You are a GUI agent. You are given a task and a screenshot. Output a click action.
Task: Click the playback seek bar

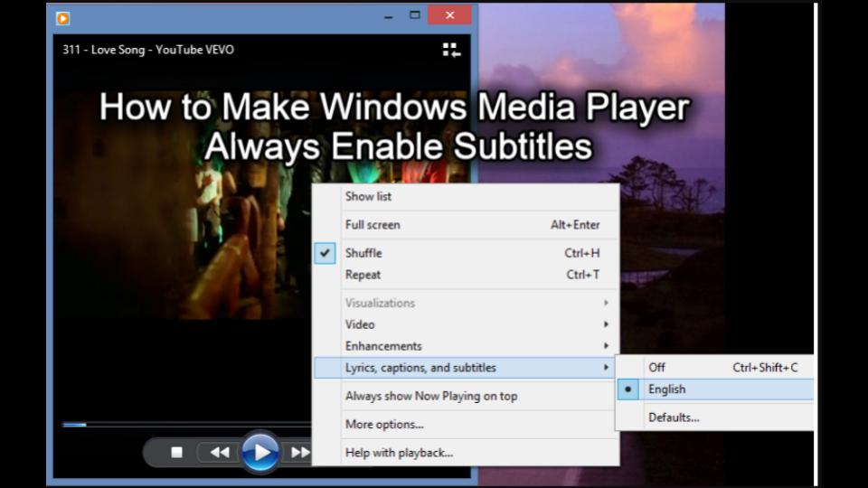point(181,424)
